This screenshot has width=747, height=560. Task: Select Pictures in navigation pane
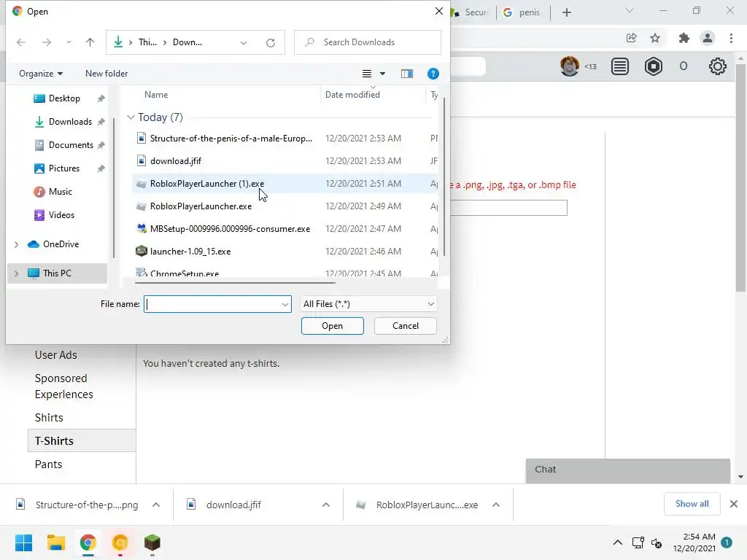click(x=64, y=168)
